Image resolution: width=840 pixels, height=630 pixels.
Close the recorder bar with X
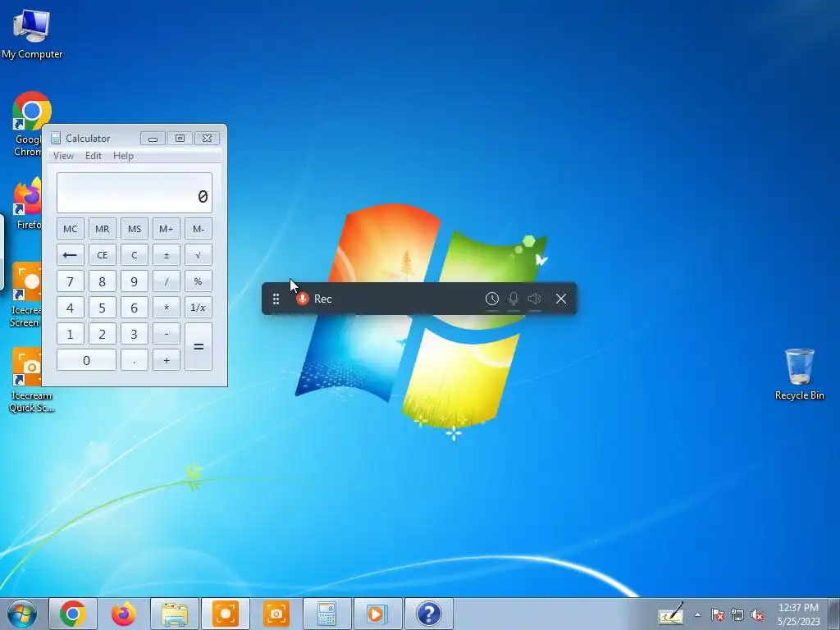point(561,299)
